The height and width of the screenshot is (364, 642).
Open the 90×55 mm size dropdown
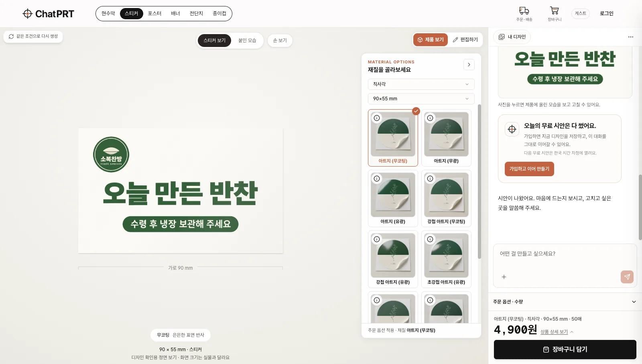[421, 99]
